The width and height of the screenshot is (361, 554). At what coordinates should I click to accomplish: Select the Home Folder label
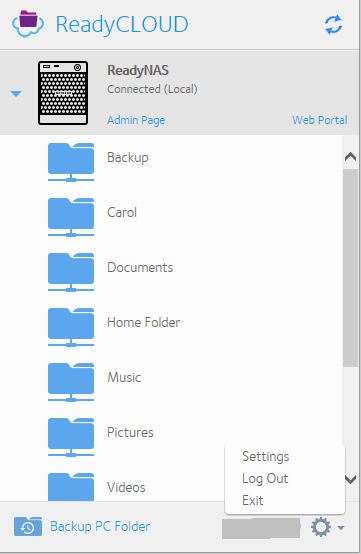click(143, 322)
